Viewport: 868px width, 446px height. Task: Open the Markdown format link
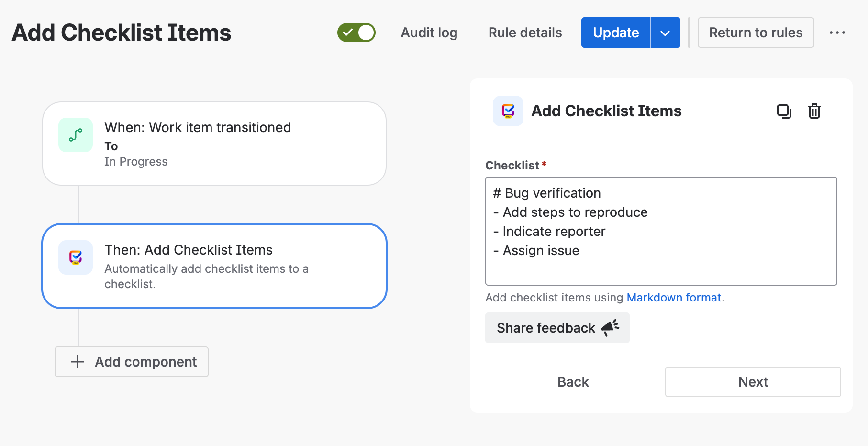674,298
